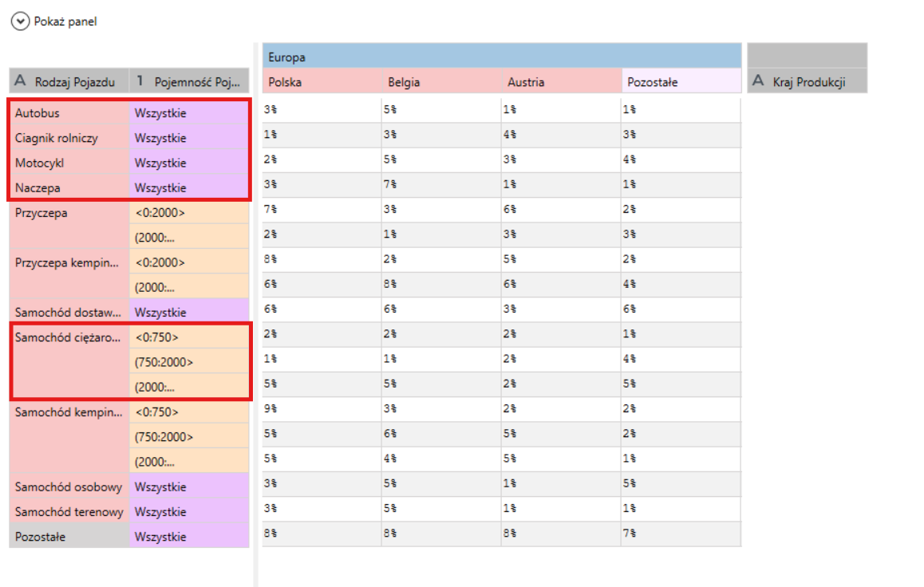Click <0:750> range for Samochód kempin...
Screen dimensions: 924x587
[x=189, y=412]
